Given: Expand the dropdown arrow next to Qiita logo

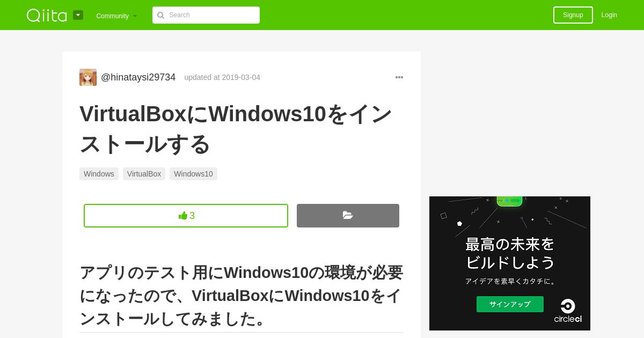Looking at the screenshot, I should 78,15.
